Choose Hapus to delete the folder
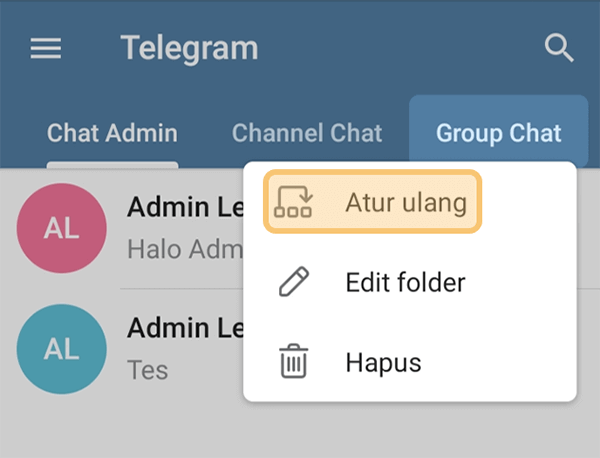The image size is (600, 458). click(x=410, y=362)
